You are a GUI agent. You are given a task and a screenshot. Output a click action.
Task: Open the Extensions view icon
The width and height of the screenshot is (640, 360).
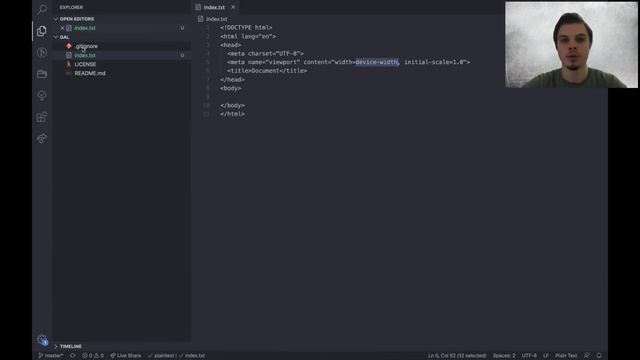point(42,117)
